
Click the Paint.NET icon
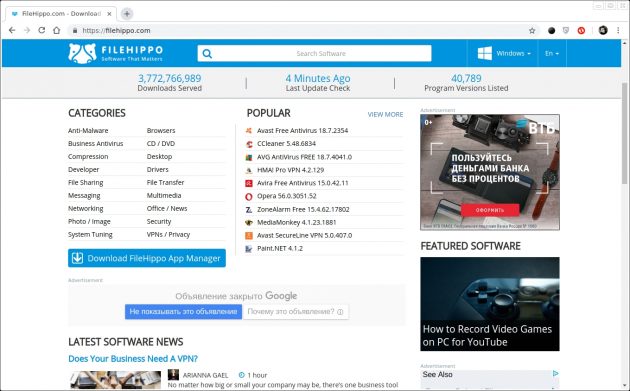click(x=249, y=248)
